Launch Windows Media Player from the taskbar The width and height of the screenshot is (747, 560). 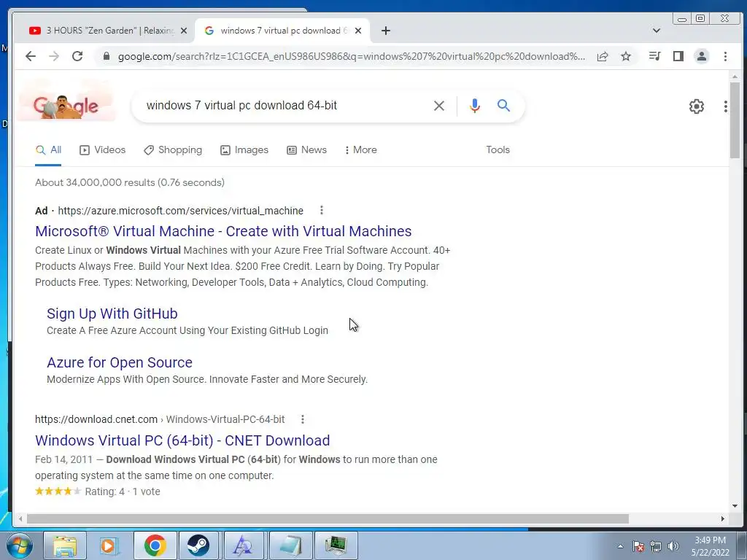coord(109,545)
